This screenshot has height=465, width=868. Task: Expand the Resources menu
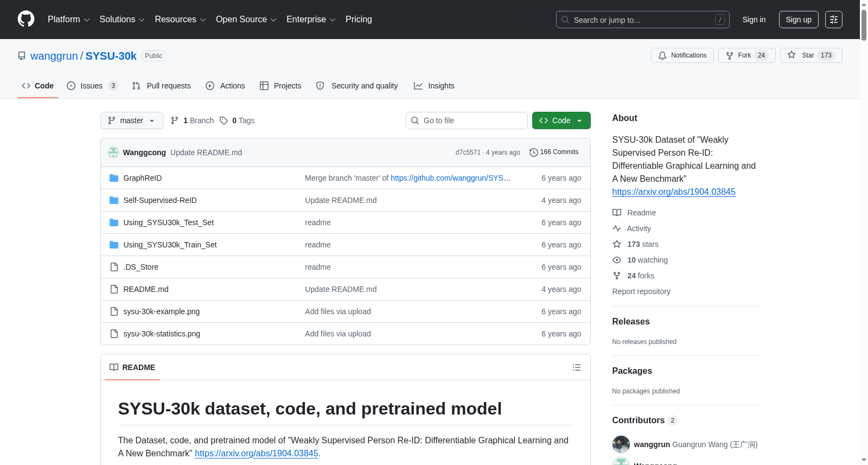pyautogui.click(x=181, y=20)
